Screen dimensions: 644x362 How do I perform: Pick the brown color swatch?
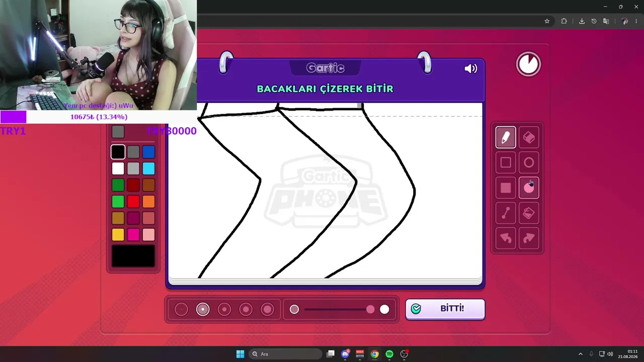(x=148, y=185)
